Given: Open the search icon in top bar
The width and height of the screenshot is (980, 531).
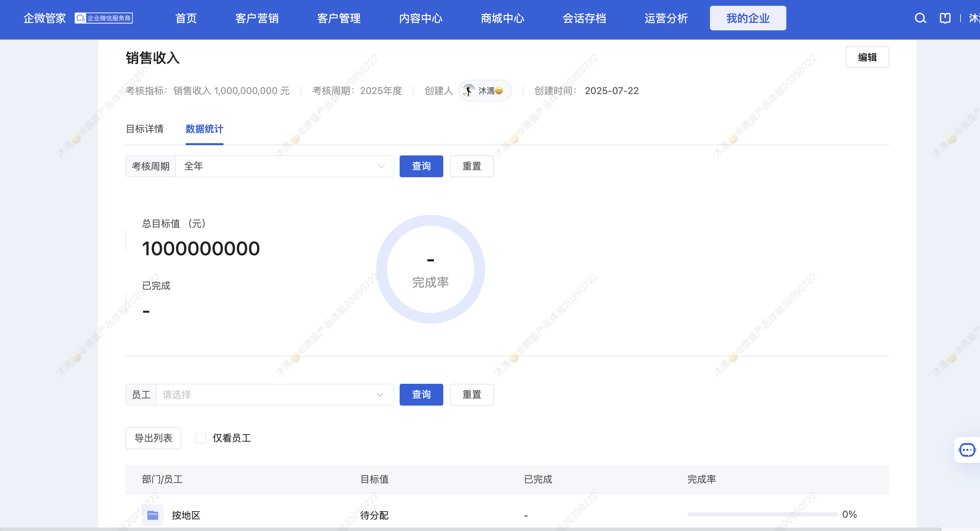Looking at the screenshot, I should point(920,18).
